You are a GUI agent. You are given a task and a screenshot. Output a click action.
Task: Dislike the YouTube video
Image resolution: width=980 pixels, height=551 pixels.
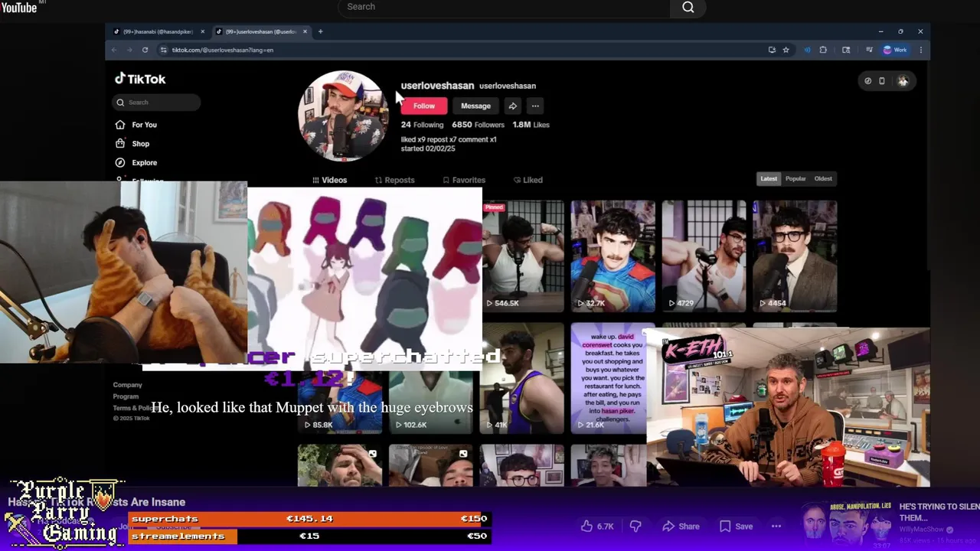(635, 527)
